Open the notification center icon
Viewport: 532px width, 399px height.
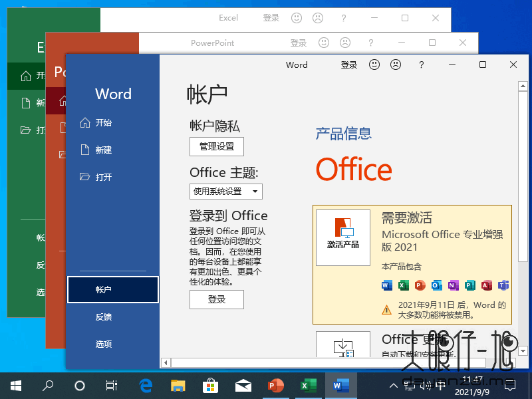coord(510,386)
